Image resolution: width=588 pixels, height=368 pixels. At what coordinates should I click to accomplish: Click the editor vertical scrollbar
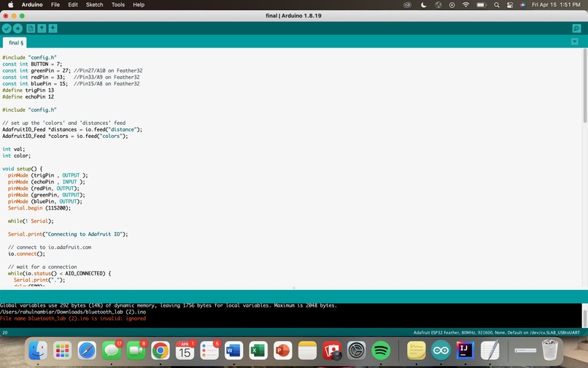coord(584,85)
